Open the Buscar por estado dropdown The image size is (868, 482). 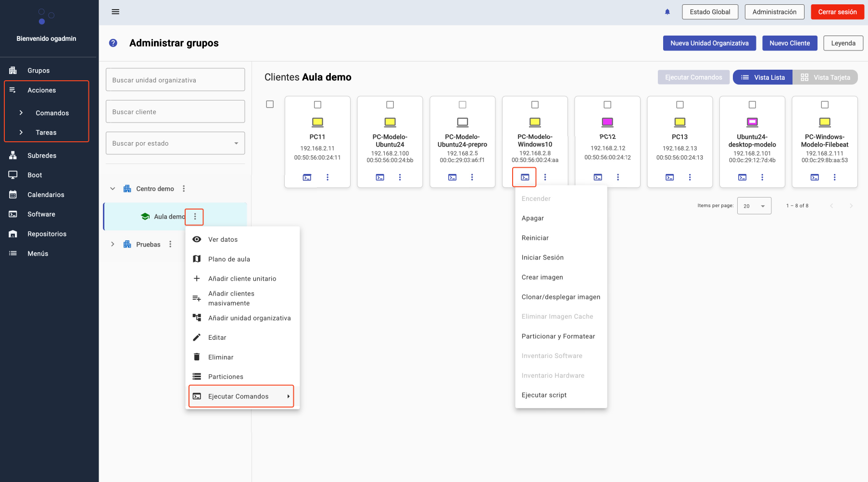click(x=175, y=143)
